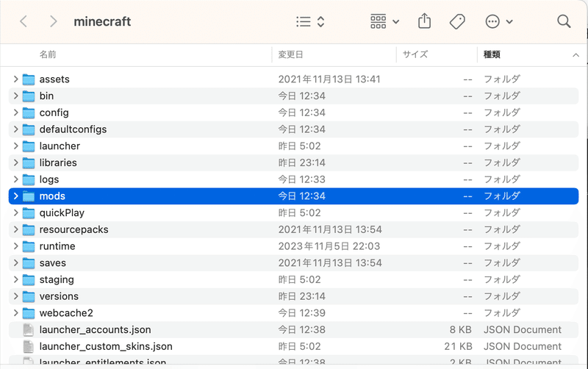Click the libraries folder icon
Image resolution: width=588 pixels, height=369 pixels.
29,162
